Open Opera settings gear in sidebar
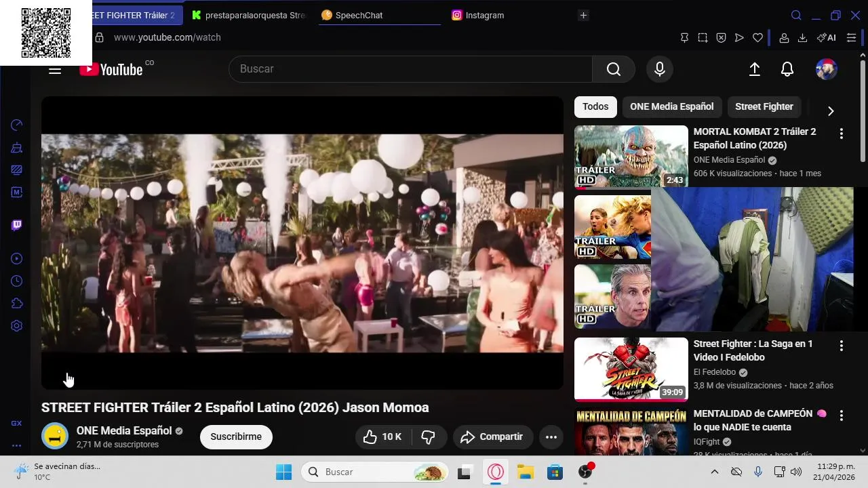The width and height of the screenshot is (868, 488). [x=17, y=325]
